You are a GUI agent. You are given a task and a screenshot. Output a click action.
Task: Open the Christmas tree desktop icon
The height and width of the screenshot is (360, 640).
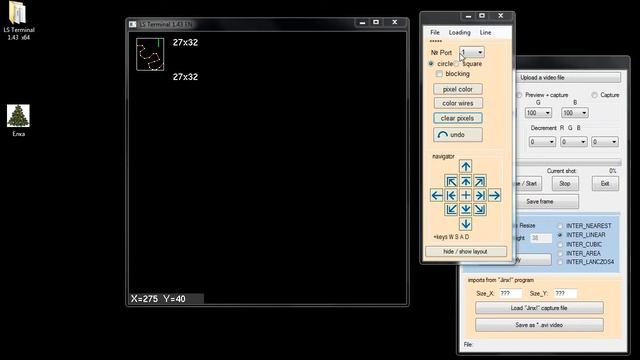coord(18,120)
